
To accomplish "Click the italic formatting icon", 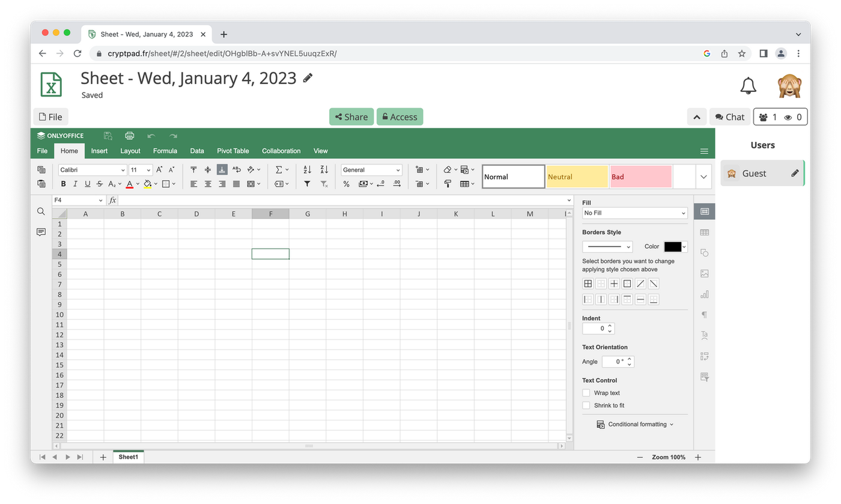I will 75,184.
